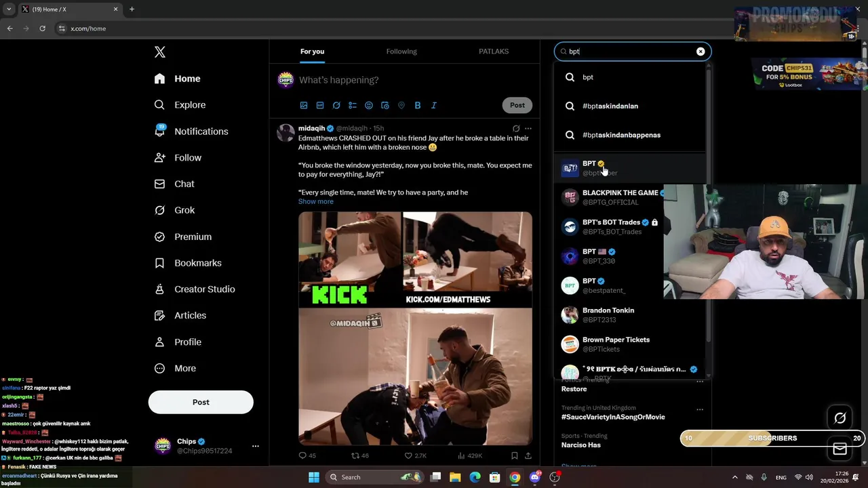
Task: Open File Explorer from the taskbar
Action: (x=455, y=477)
